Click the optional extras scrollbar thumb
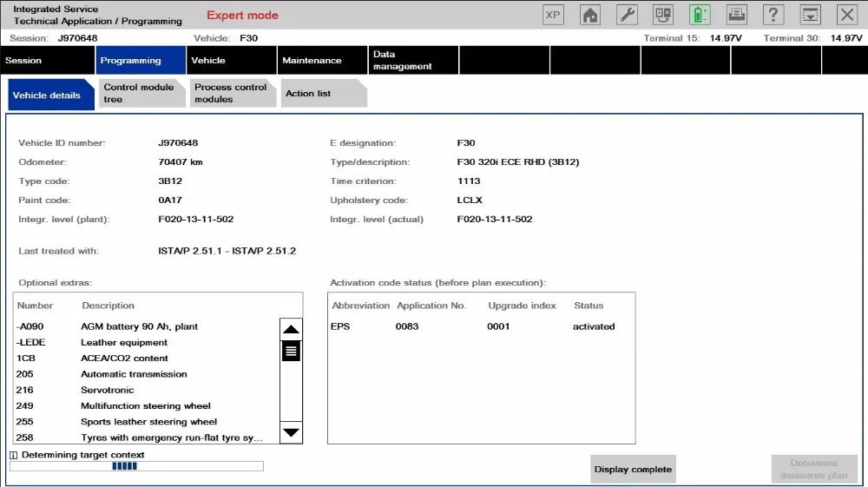The width and height of the screenshot is (868, 487). coord(291,351)
